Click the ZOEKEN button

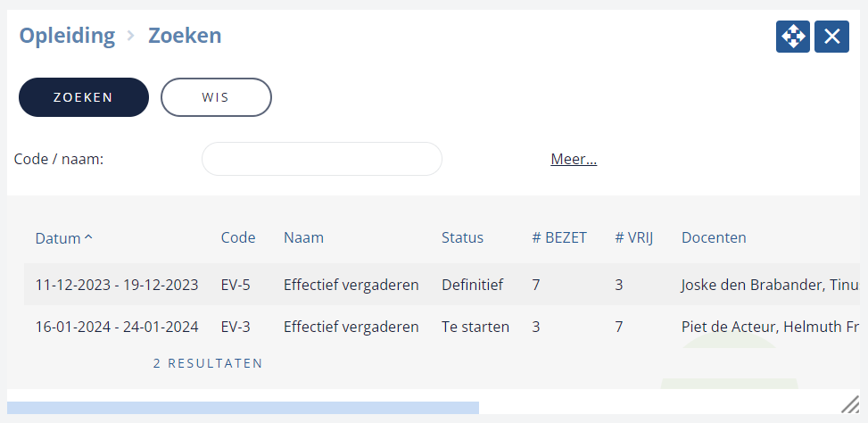[x=84, y=97]
